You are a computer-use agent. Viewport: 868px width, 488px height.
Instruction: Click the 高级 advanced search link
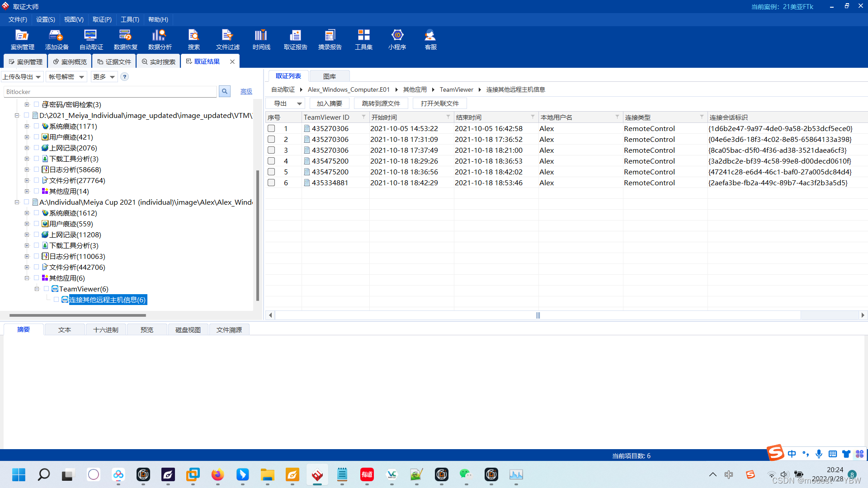click(x=246, y=92)
